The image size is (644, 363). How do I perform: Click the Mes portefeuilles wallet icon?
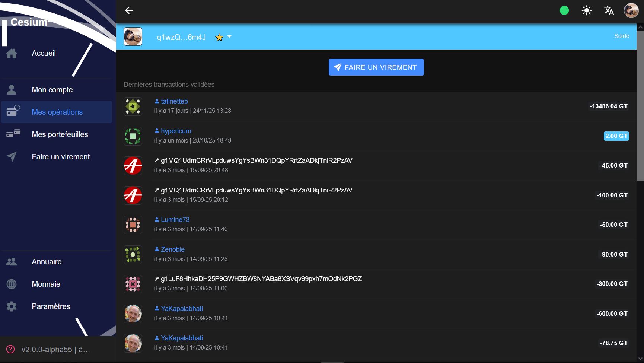pyautogui.click(x=13, y=134)
